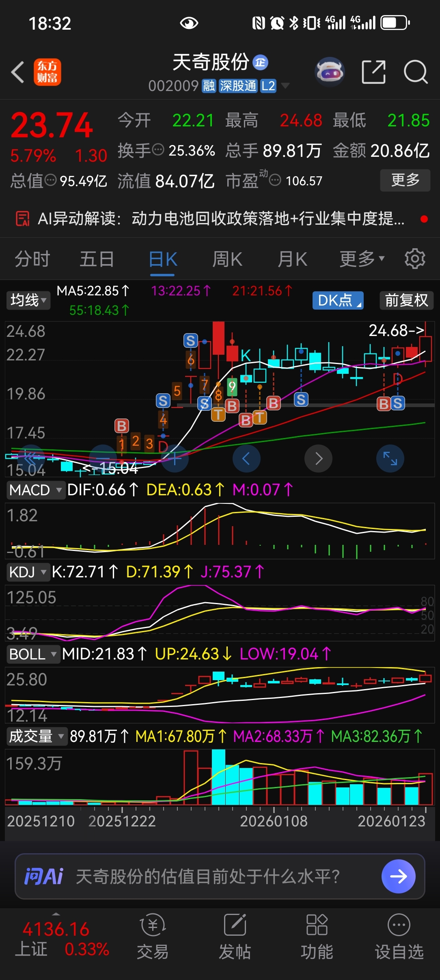The width and height of the screenshot is (440, 980).
Task: Tap MA5:22.85 moving average value
Action: coord(93,291)
